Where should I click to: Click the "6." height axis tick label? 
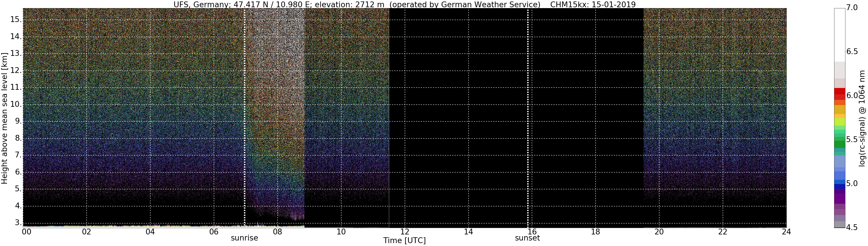coord(18,172)
